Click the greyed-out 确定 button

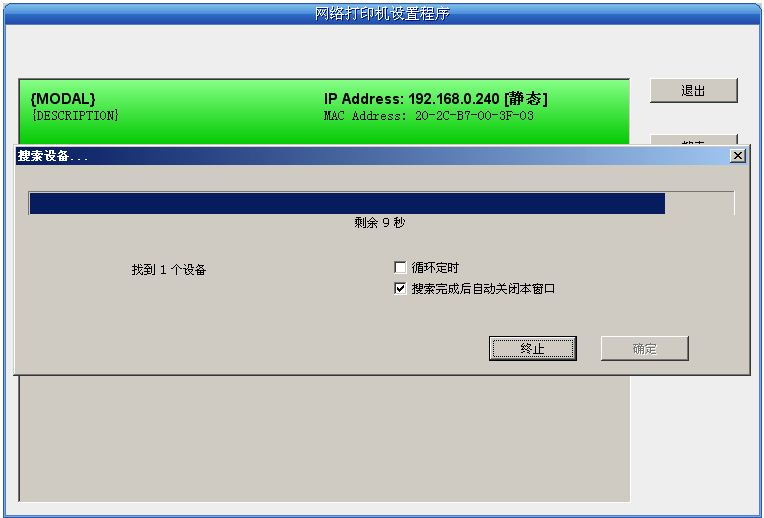pyautogui.click(x=645, y=348)
